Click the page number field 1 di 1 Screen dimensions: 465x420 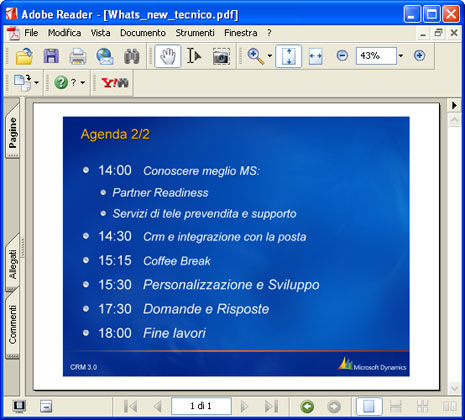click(x=201, y=406)
